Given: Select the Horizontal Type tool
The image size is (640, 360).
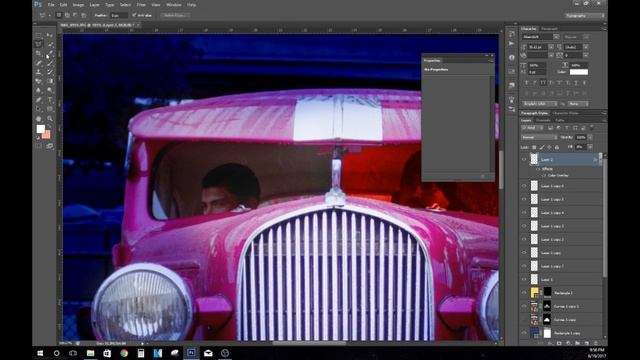Looking at the screenshot, I should click(50, 100).
